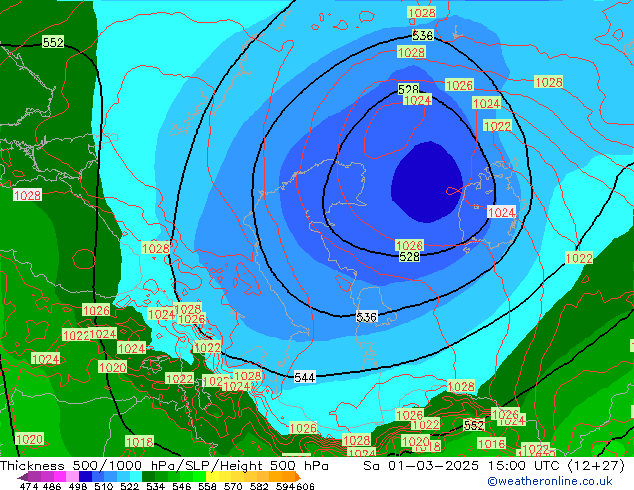Image resolution: width=634 pixels, height=490 pixels.
Task: Select the bright yellow legend swatch
Action: tap(212, 476)
